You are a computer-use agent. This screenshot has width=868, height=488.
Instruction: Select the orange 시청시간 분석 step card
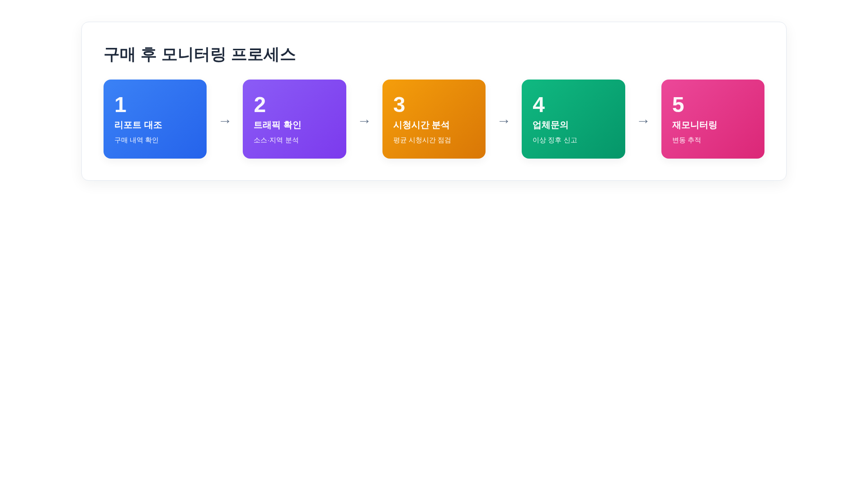[434, 119]
